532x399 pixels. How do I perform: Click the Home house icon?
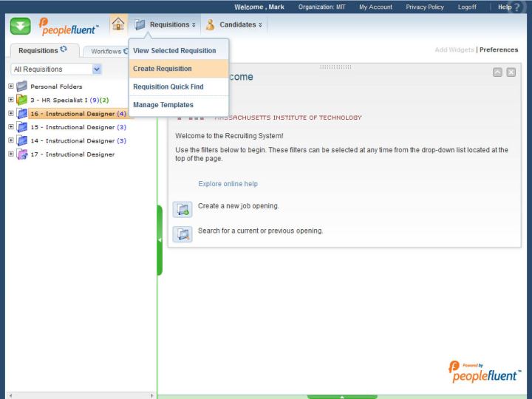pyautogui.click(x=118, y=24)
